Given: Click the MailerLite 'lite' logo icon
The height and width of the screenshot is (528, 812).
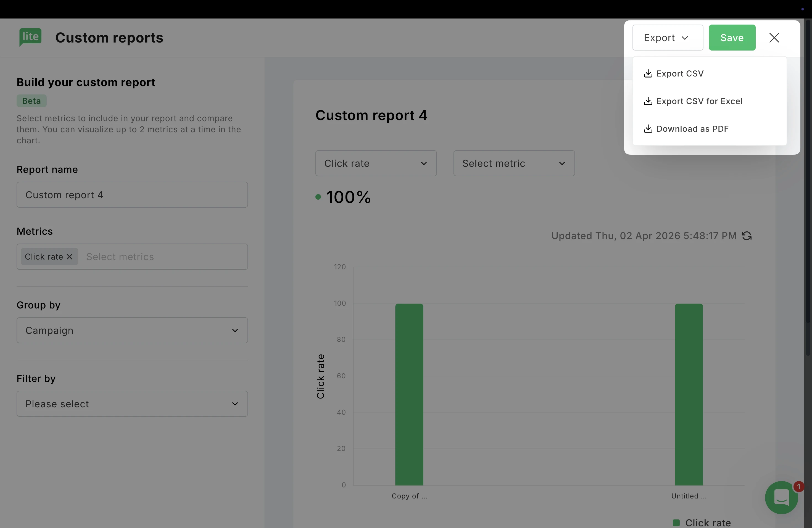Looking at the screenshot, I should 30,37.
